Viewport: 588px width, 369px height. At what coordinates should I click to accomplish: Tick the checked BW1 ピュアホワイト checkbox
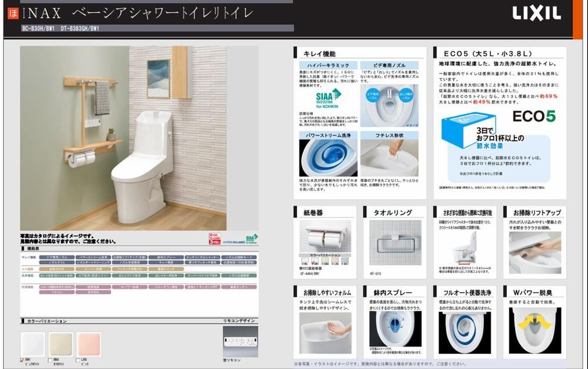(22, 360)
